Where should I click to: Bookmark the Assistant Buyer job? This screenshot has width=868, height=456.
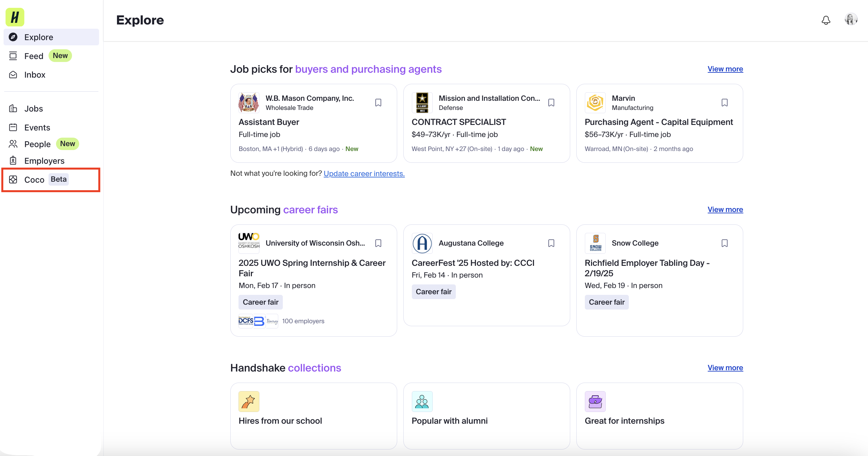click(x=378, y=102)
